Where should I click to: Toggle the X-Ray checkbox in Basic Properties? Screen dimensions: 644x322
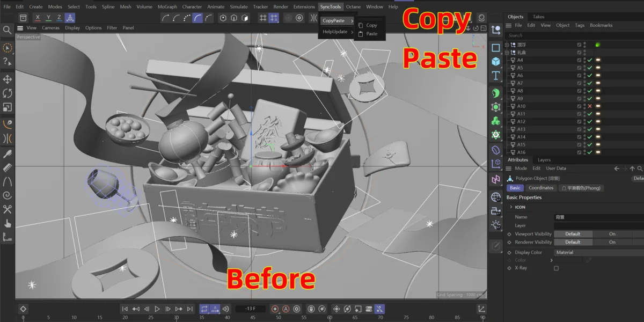coord(557,268)
